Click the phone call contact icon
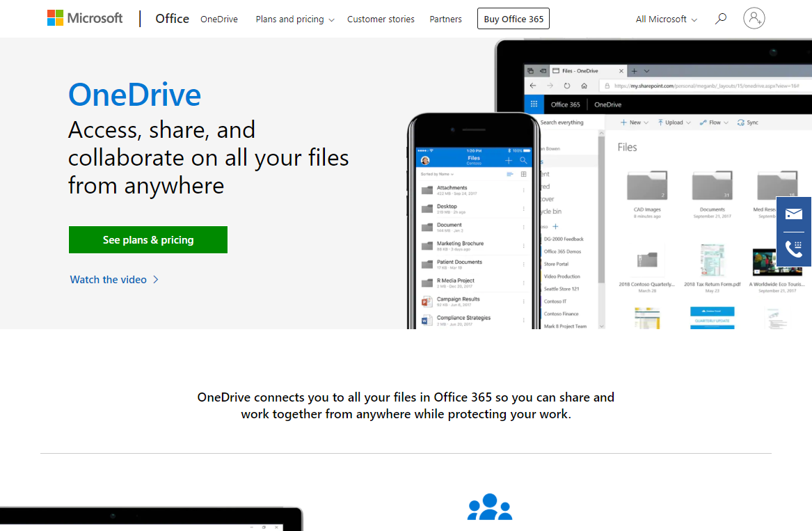Viewport: 812px width, 531px height. coord(793,249)
